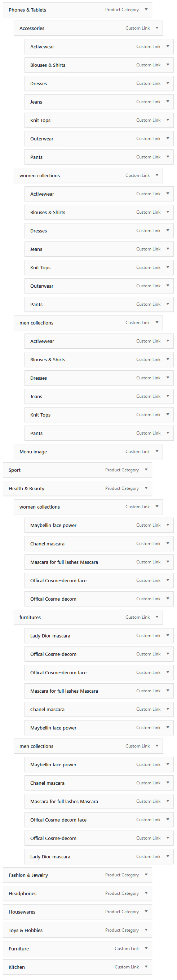This screenshot has width=177, height=980.
Task: Expand the Furniture custom link arrow
Action: point(146,949)
